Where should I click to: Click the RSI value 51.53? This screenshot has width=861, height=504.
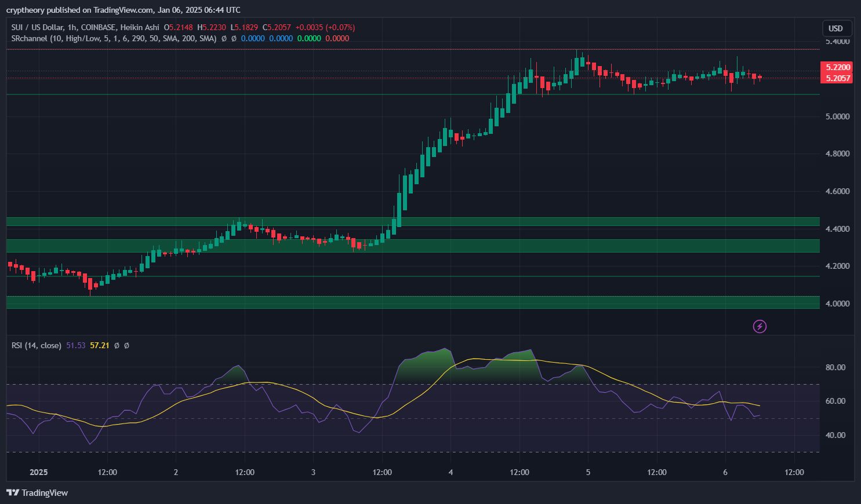point(75,345)
